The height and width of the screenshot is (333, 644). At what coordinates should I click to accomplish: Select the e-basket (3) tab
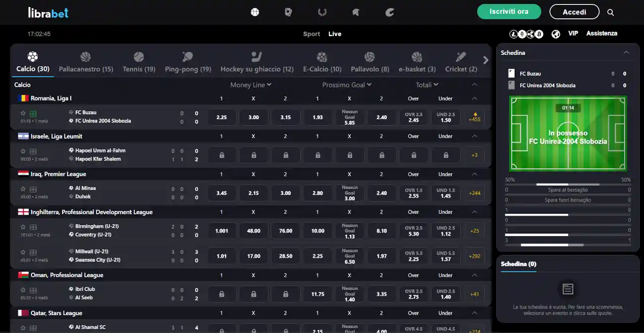point(417,62)
